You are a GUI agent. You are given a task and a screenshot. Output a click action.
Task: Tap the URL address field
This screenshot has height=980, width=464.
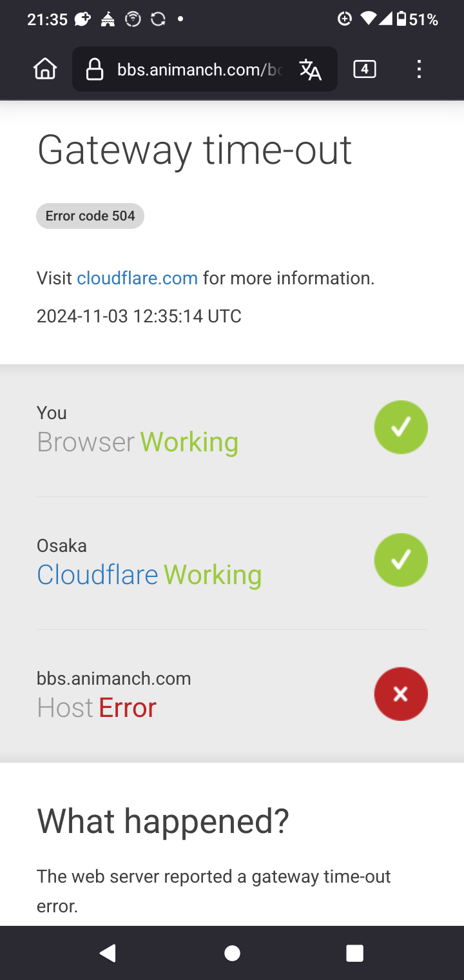[198, 70]
